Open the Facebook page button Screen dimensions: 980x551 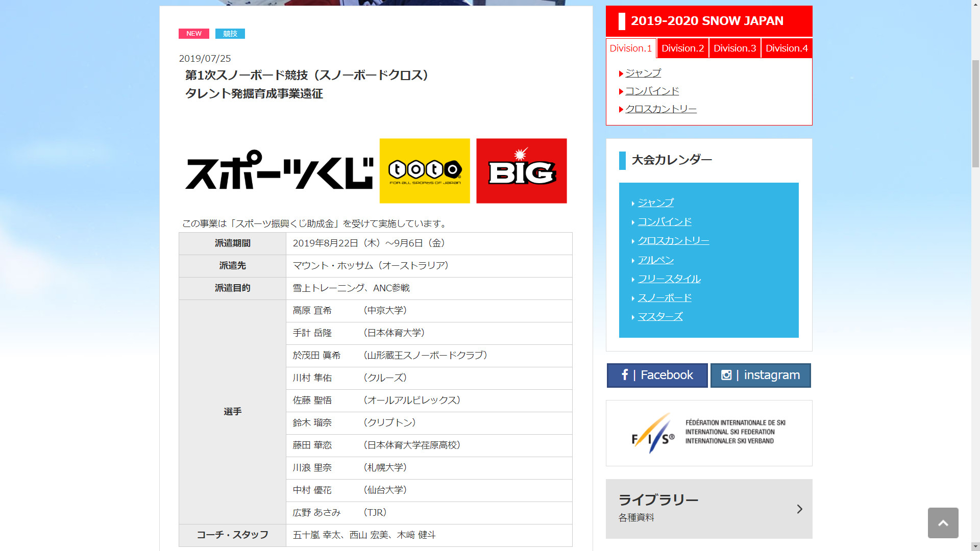(657, 375)
